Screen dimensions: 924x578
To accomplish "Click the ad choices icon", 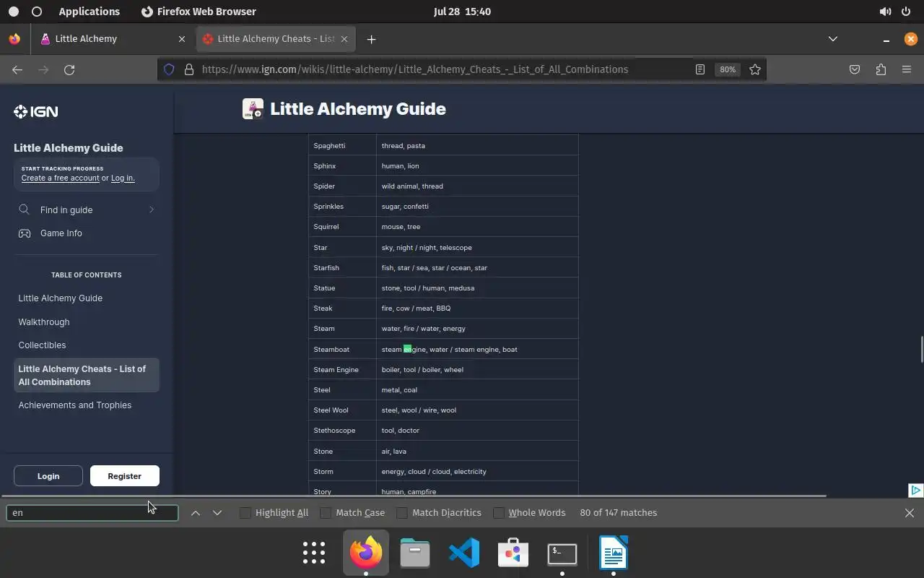I will [915, 490].
